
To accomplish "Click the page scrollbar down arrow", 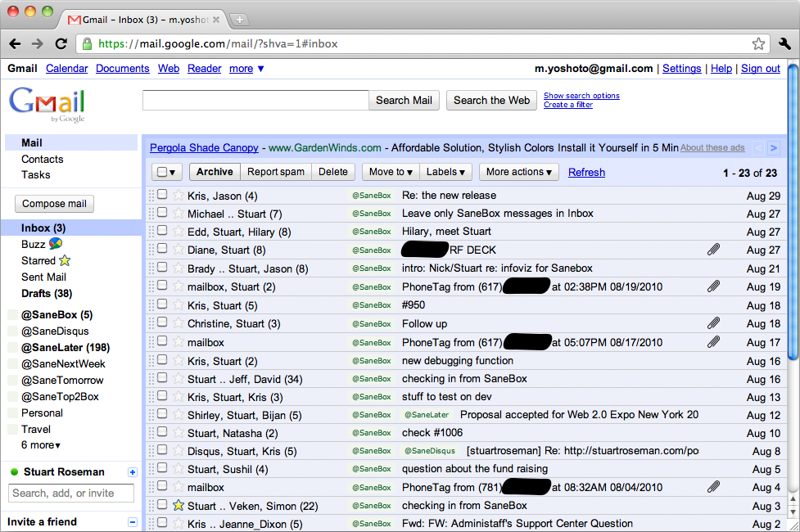I will (793, 511).
